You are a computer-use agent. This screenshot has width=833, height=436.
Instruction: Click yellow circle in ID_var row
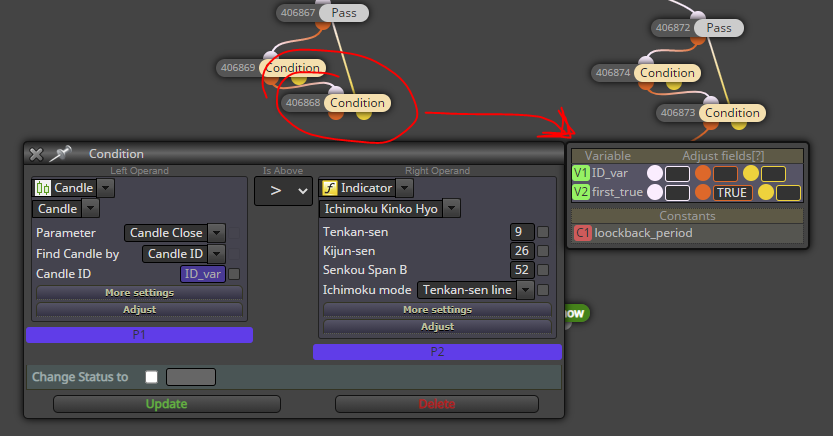751,173
